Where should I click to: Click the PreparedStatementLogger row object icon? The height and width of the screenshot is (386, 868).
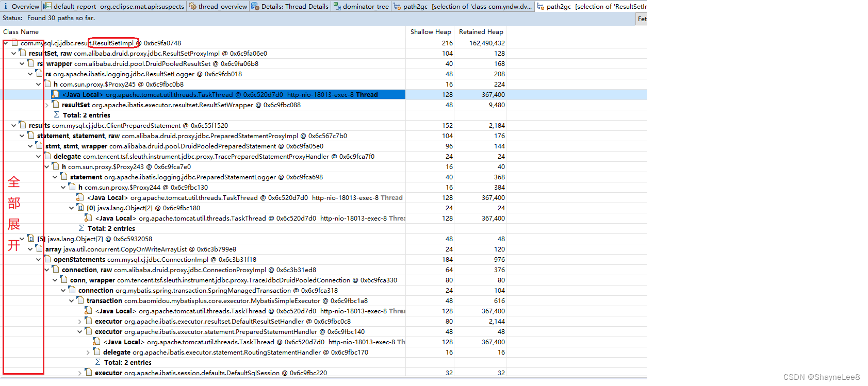click(x=64, y=177)
